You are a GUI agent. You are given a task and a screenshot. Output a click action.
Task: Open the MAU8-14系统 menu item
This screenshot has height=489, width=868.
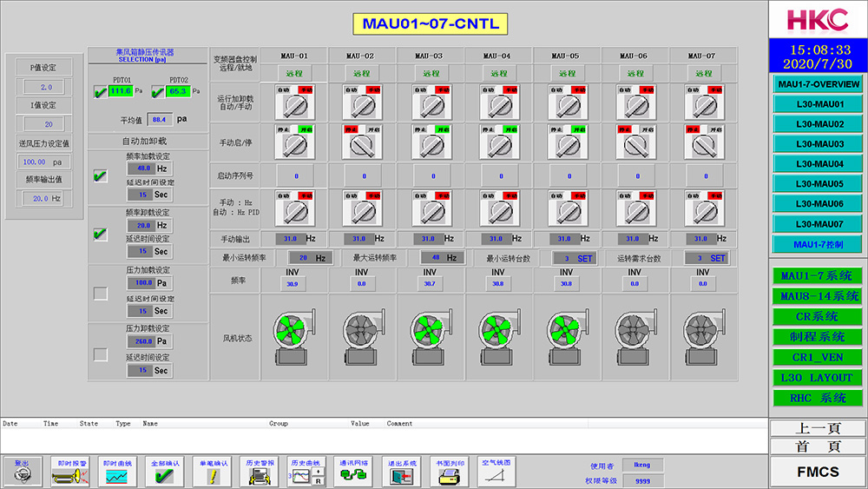[818, 297]
